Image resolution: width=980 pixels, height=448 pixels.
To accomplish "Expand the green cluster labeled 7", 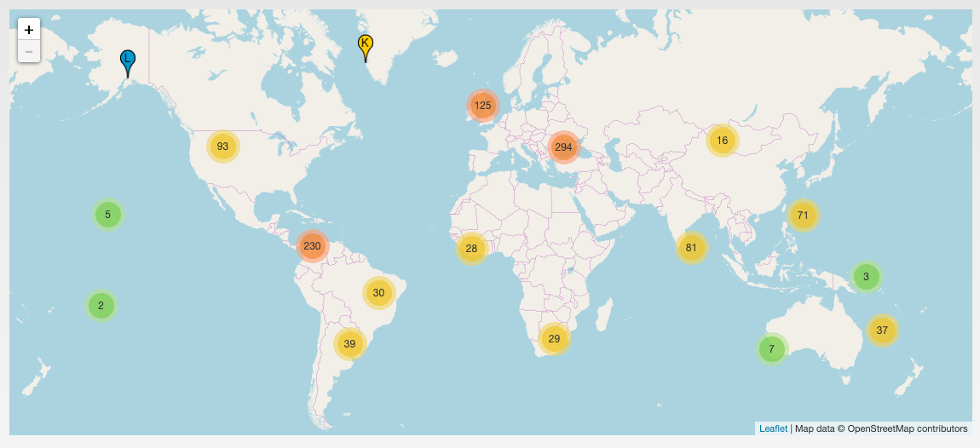I will [x=772, y=348].
